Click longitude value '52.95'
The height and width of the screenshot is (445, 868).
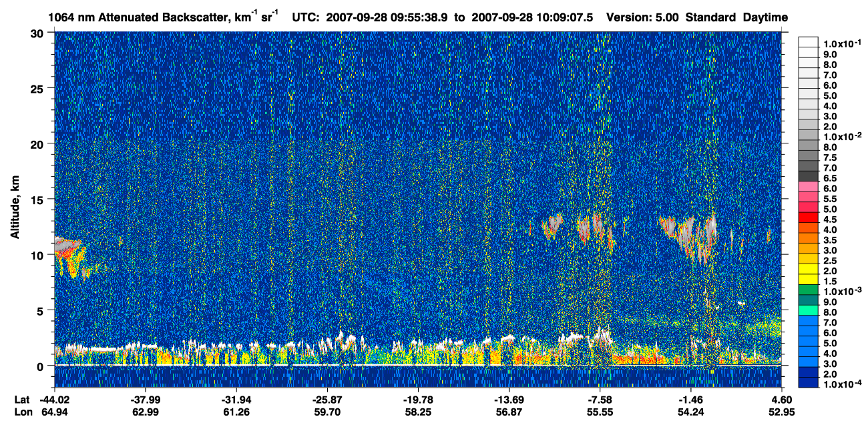(x=782, y=412)
